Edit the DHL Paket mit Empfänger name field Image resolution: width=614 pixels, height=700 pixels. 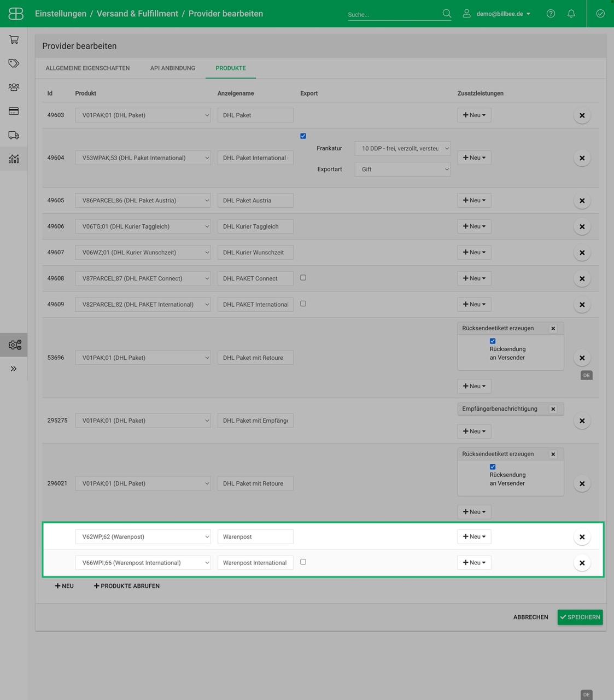pos(255,421)
